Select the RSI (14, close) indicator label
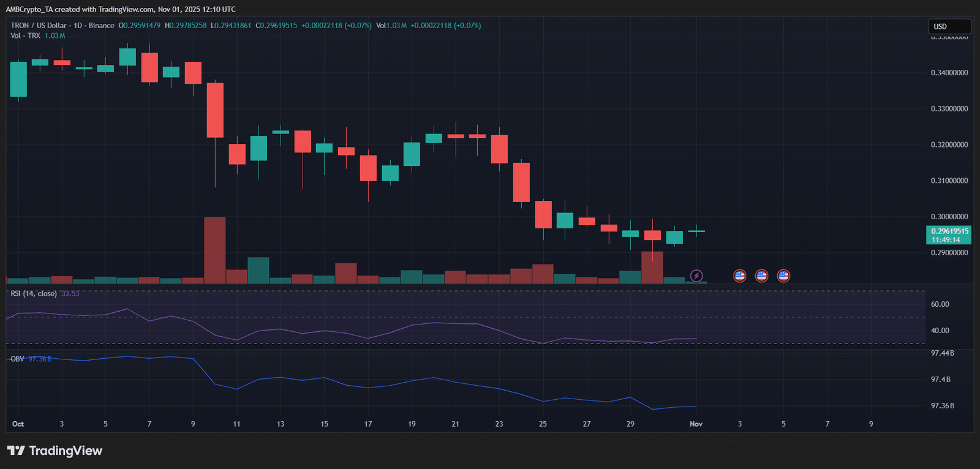The image size is (980, 469). click(x=34, y=294)
